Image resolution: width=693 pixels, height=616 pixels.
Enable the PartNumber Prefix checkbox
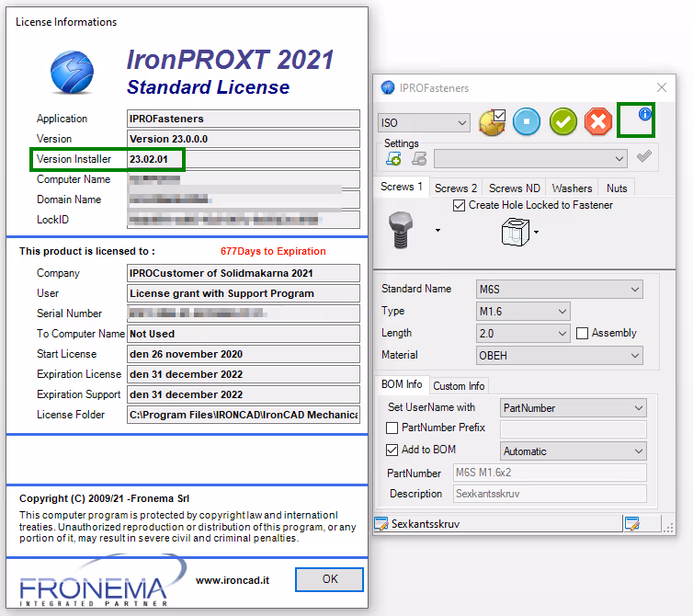(392, 428)
